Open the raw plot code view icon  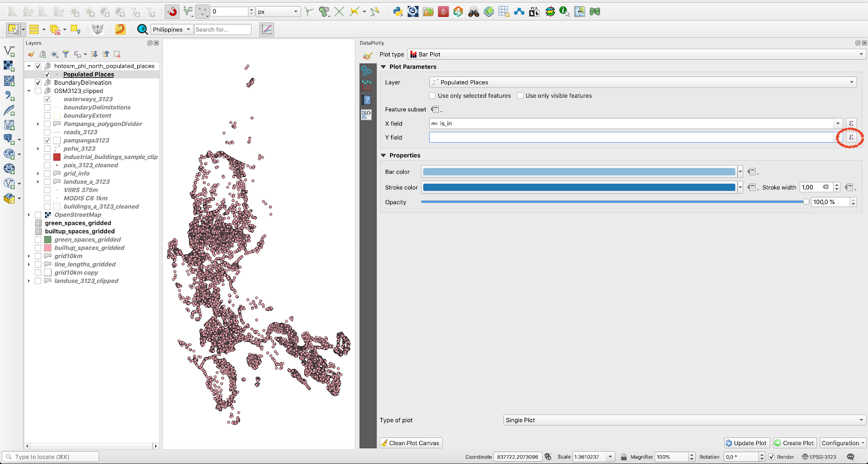coord(367,114)
